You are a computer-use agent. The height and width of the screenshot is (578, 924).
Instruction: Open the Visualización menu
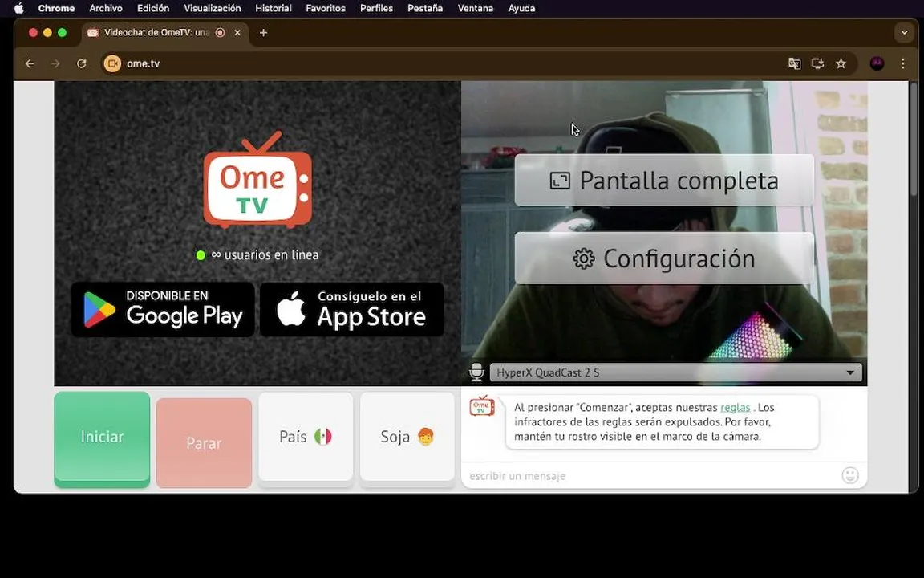pyautogui.click(x=212, y=8)
